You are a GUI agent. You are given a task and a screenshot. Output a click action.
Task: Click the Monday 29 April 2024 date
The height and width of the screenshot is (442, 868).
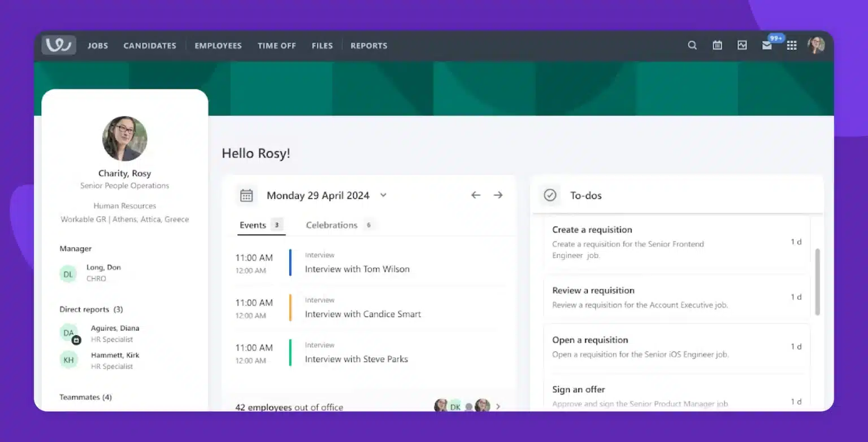pyautogui.click(x=318, y=195)
